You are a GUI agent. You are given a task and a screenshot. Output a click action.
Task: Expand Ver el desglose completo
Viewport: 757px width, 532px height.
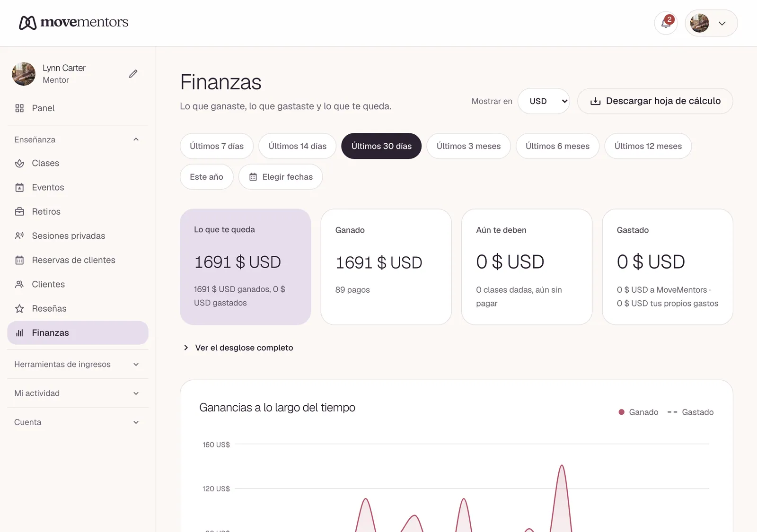coord(238,348)
